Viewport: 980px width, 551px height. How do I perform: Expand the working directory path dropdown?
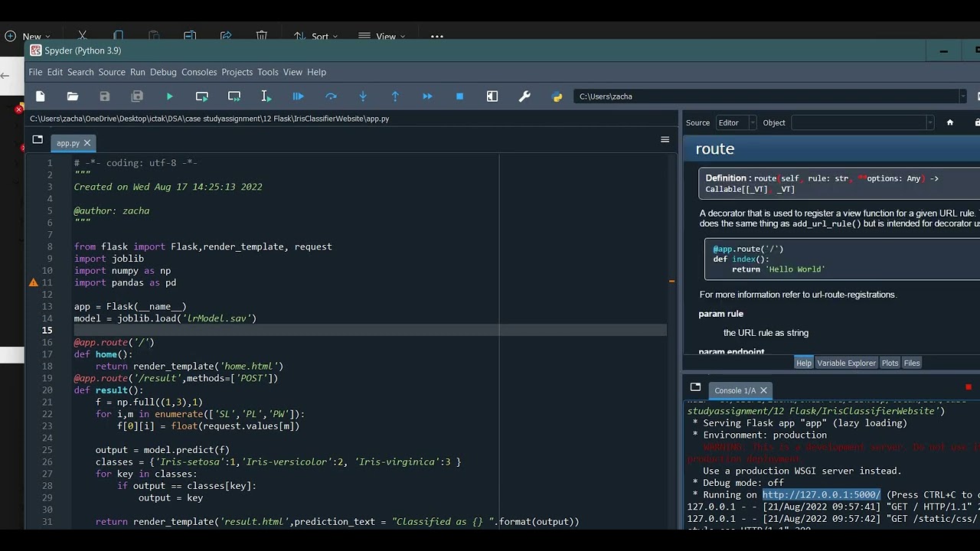(x=962, y=96)
